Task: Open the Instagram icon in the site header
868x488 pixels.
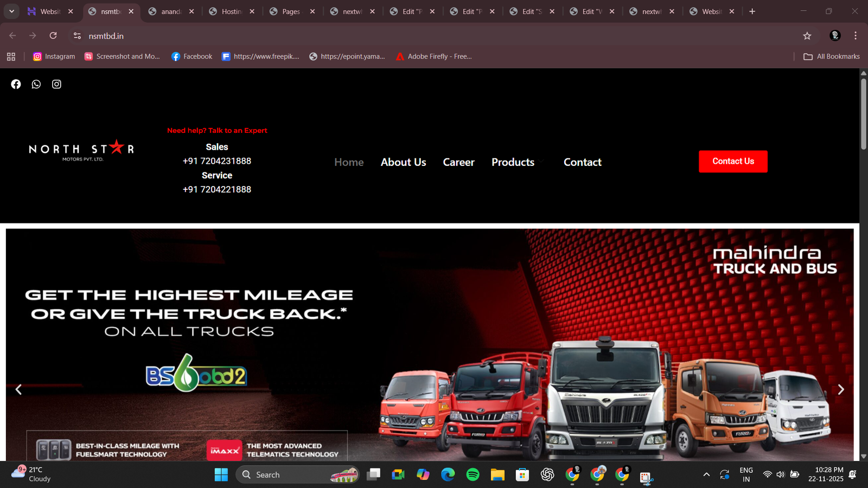Action: coord(56,84)
